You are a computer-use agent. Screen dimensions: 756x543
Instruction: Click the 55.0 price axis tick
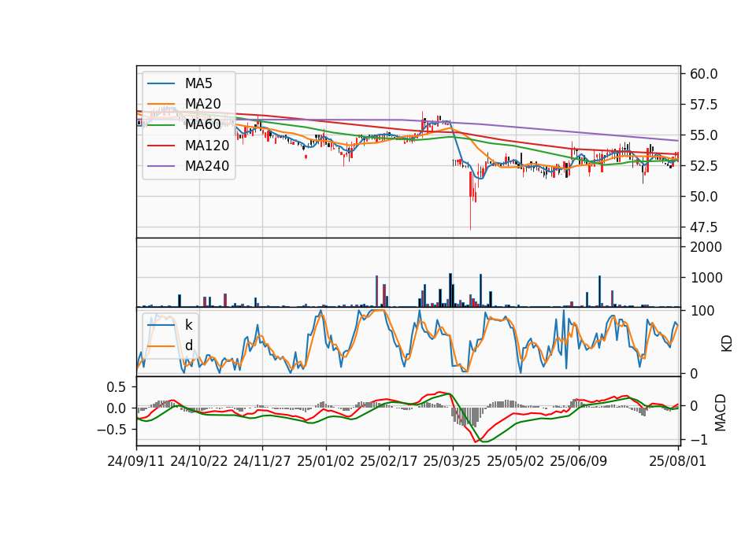coord(704,135)
